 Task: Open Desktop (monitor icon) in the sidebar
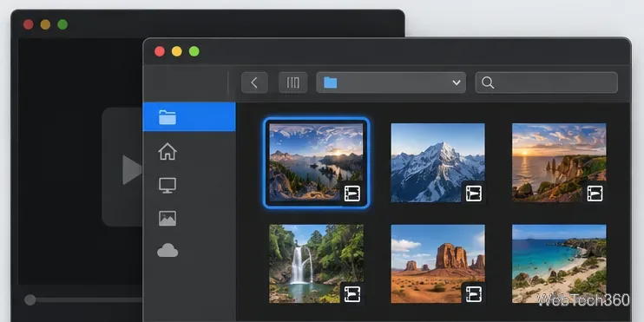tap(168, 185)
